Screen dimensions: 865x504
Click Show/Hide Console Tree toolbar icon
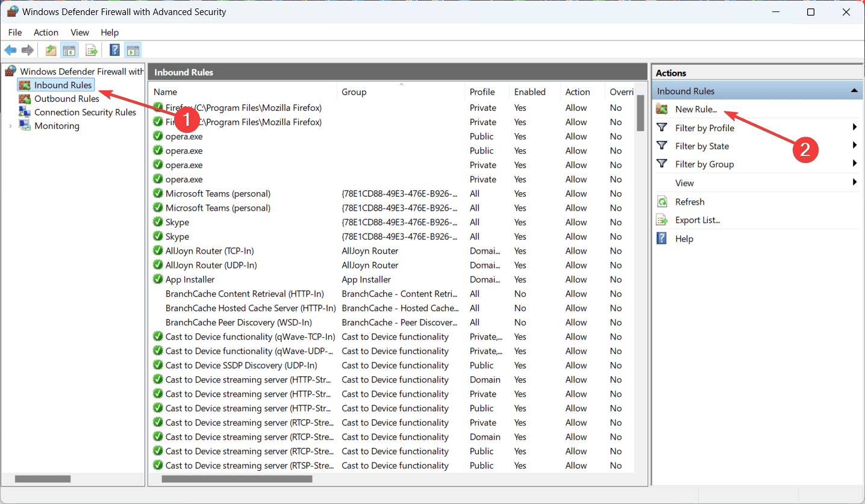click(69, 50)
